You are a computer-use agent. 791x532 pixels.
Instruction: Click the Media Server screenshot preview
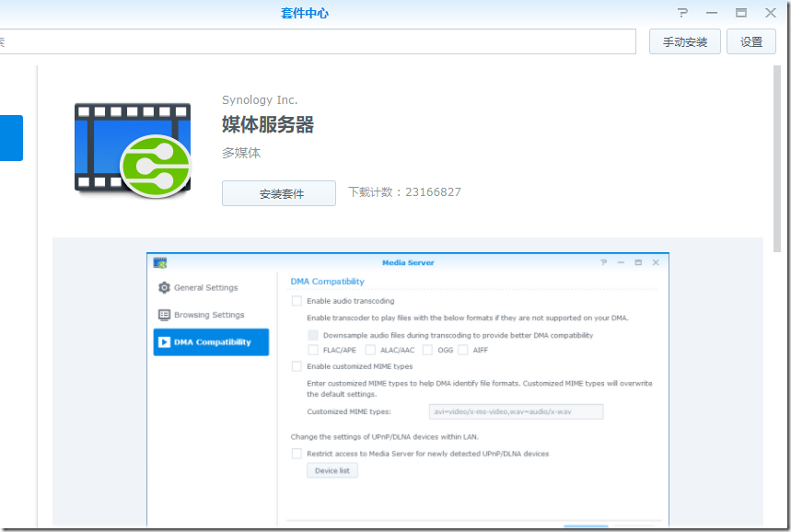point(408,389)
